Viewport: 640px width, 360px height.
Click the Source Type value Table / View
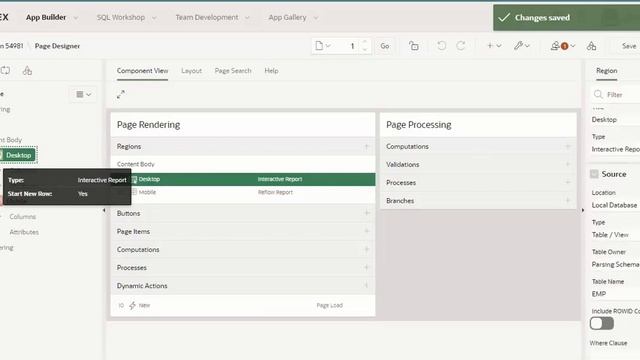[x=610, y=235]
